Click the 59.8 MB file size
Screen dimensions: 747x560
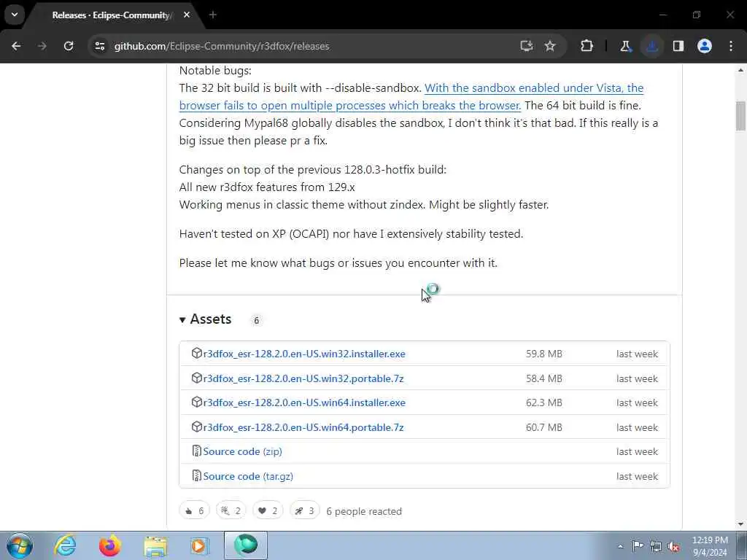click(543, 354)
